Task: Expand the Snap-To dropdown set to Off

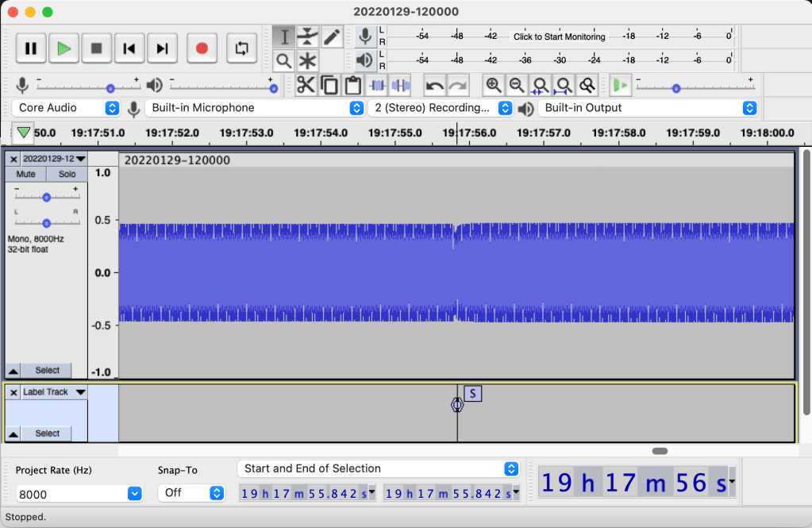Action: (191, 493)
